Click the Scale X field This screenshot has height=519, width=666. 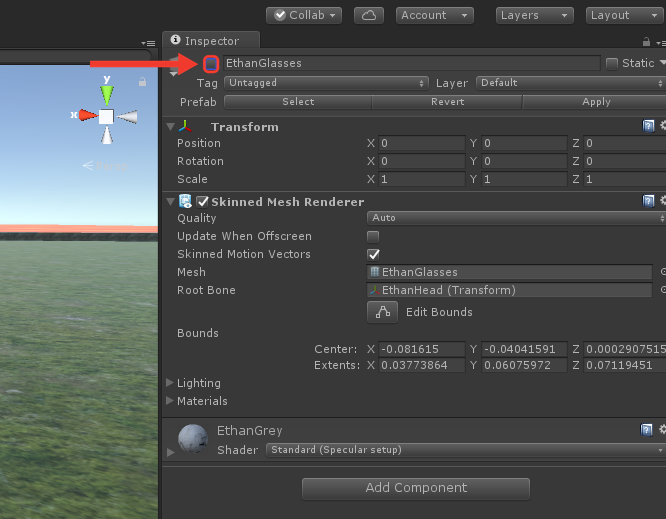click(421, 179)
